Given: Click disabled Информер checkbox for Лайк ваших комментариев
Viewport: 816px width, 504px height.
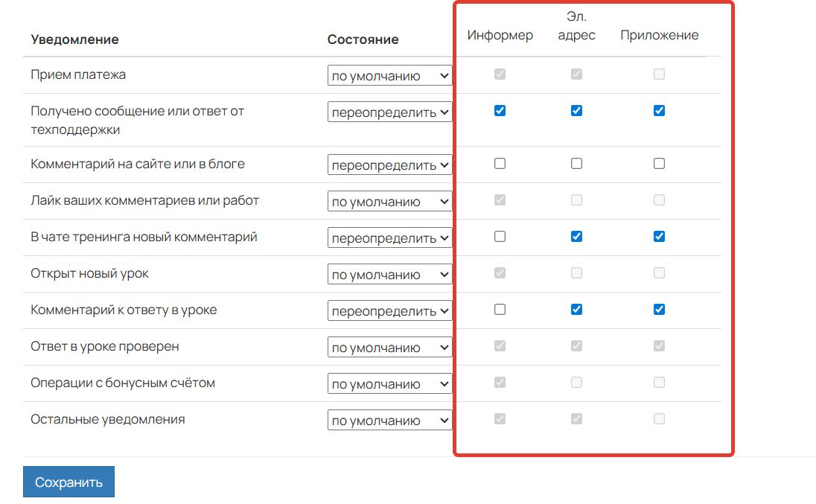Looking at the screenshot, I should click(x=500, y=200).
